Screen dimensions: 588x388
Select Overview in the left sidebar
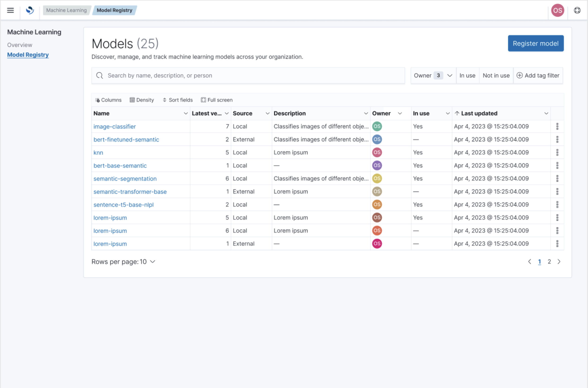click(20, 45)
